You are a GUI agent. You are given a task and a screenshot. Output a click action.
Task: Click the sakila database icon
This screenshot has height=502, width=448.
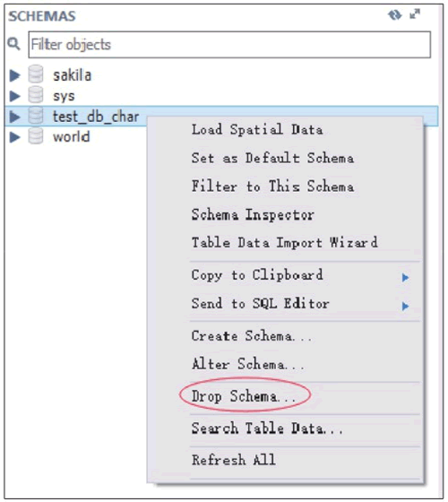36,74
